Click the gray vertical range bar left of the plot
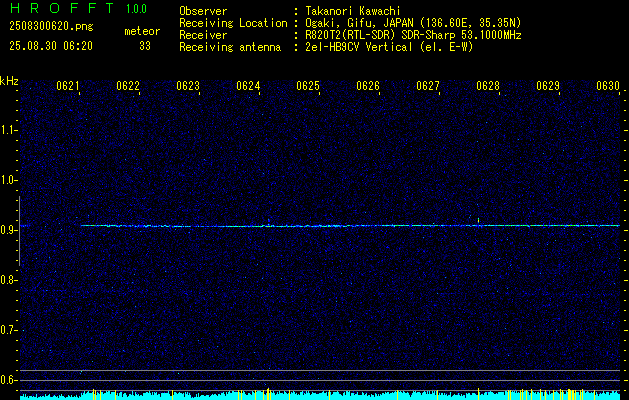The height and width of the screenshot is (400, 629). click(19, 231)
